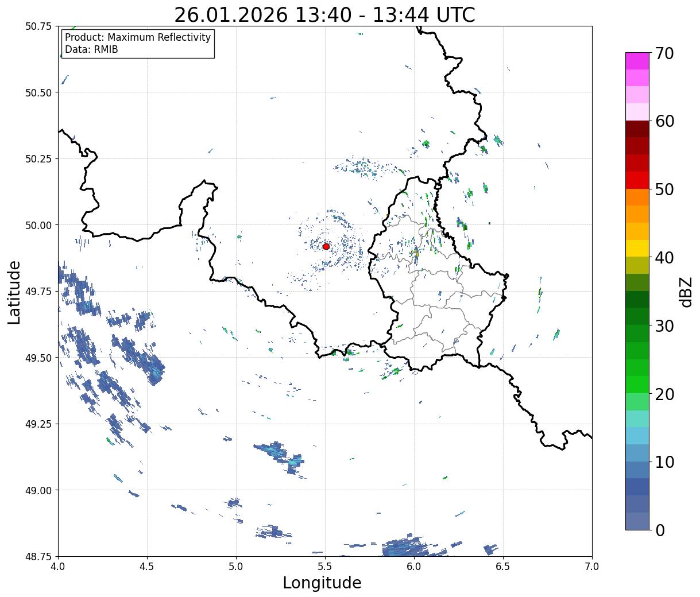Click the yellow colorbar swatch above 40
Screen dimensions: 700x597
(637, 248)
